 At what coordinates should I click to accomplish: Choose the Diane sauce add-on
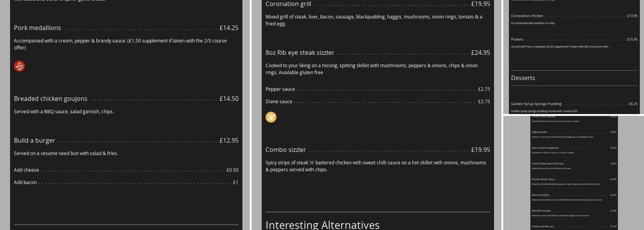tap(279, 102)
